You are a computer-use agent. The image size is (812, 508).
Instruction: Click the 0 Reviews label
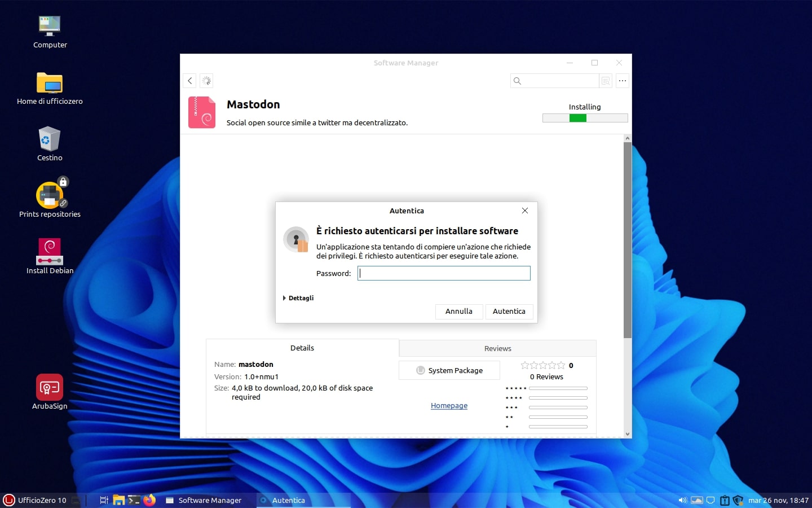546,376
